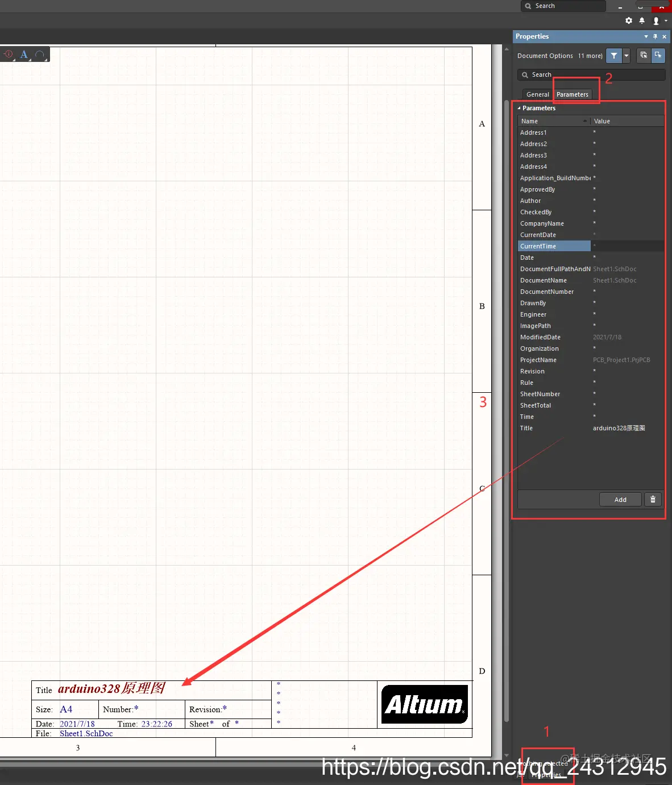This screenshot has width=672, height=785.
Task: Click the file name Sheet1.SchDoc in title block
Action: point(86,733)
